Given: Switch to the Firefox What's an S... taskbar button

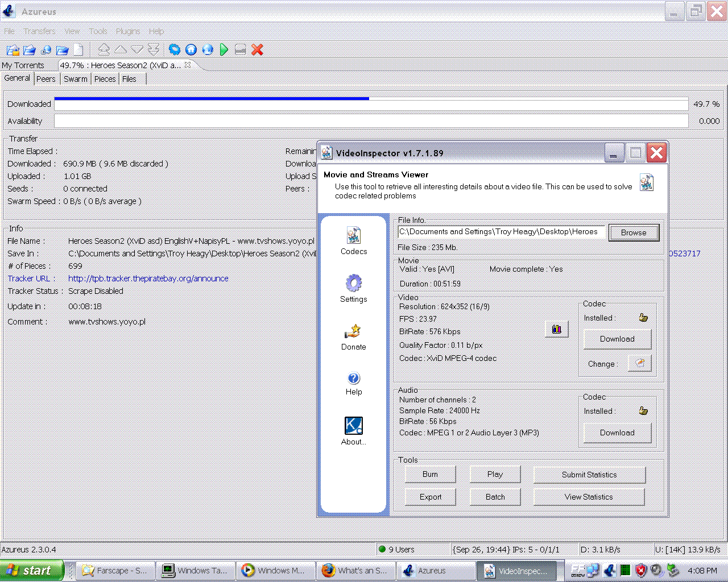Looking at the screenshot, I should (x=357, y=571).
